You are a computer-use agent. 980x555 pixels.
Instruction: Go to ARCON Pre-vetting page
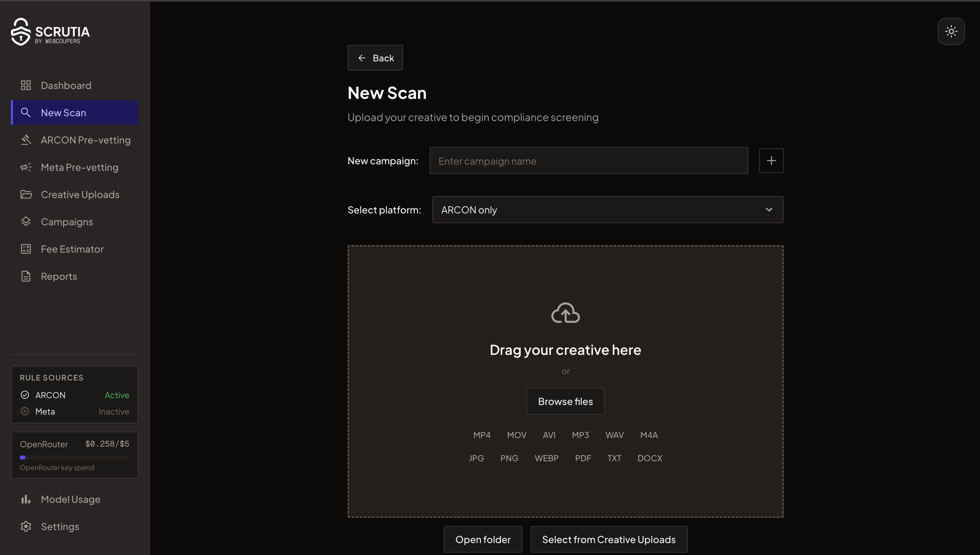click(x=75, y=140)
